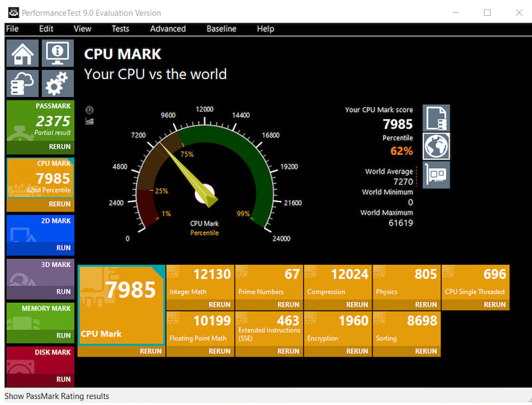Click the Physics 805 tile
Screen dimensions: 532x405
coord(407,283)
